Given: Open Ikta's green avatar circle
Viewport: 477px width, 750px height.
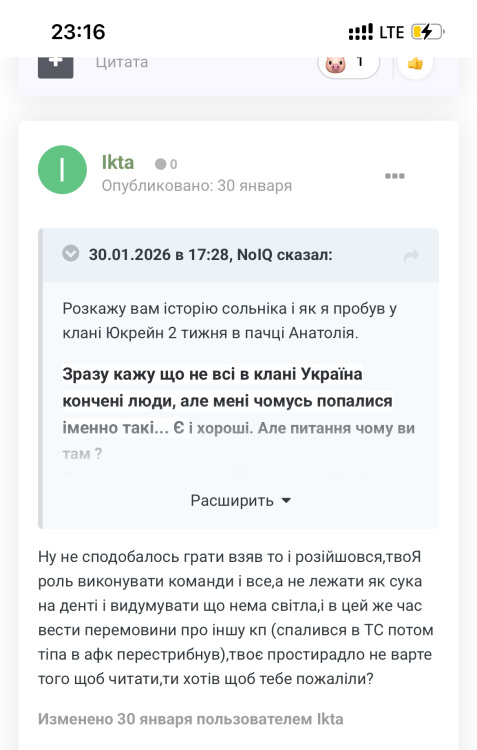Looking at the screenshot, I should 62,170.
